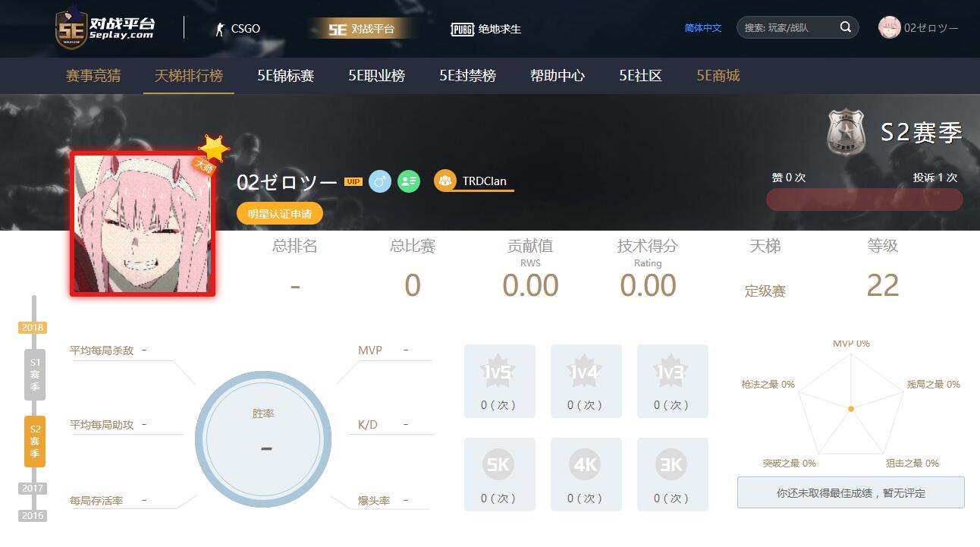Image resolution: width=980 pixels, height=547 pixels.
Task: Click the 5EPlay.com site logo
Action: 106,28
